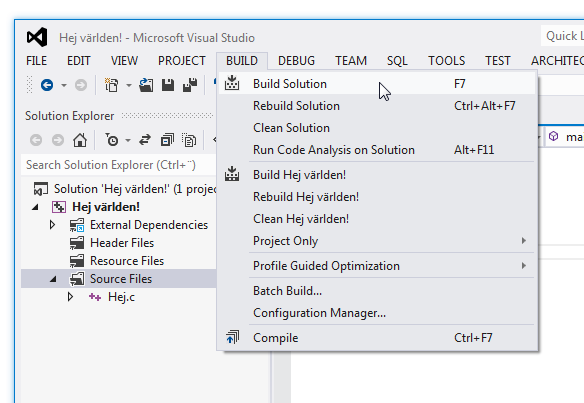The height and width of the screenshot is (403, 584).
Task: Click the Resource Files folder icon
Action: pos(77,261)
